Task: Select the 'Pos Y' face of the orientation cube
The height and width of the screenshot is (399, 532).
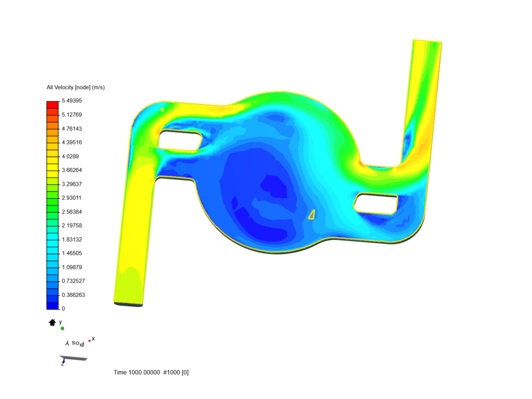Action: point(75,343)
